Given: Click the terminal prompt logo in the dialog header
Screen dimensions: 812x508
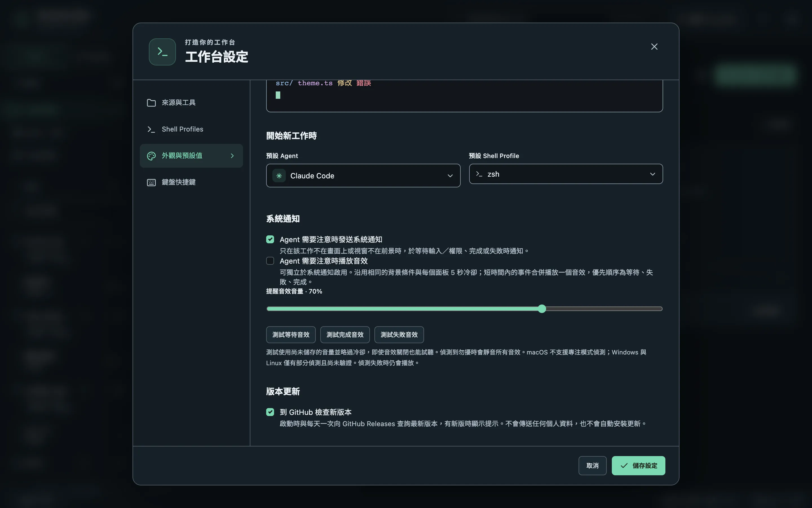Looking at the screenshot, I should coord(162,52).
